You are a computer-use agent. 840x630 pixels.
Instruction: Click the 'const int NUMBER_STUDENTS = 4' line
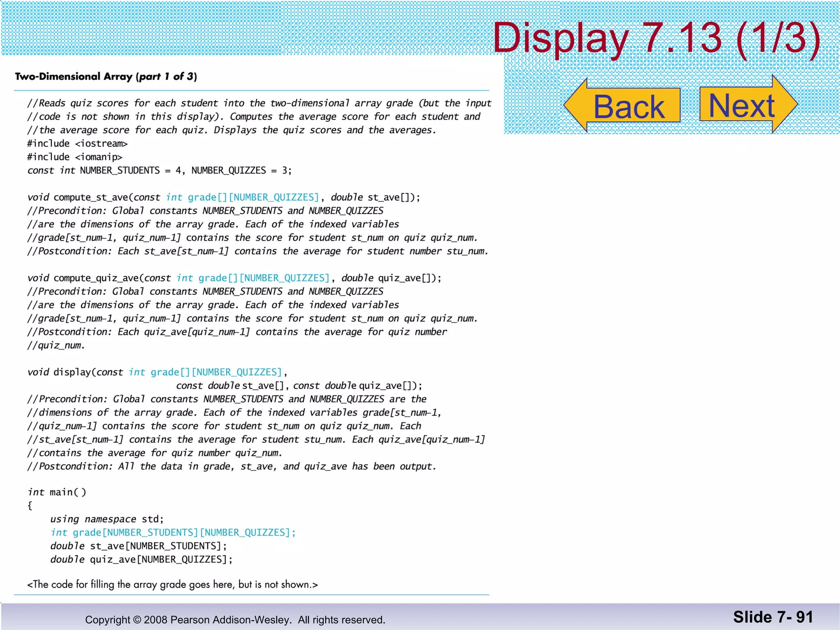[160, 171]
